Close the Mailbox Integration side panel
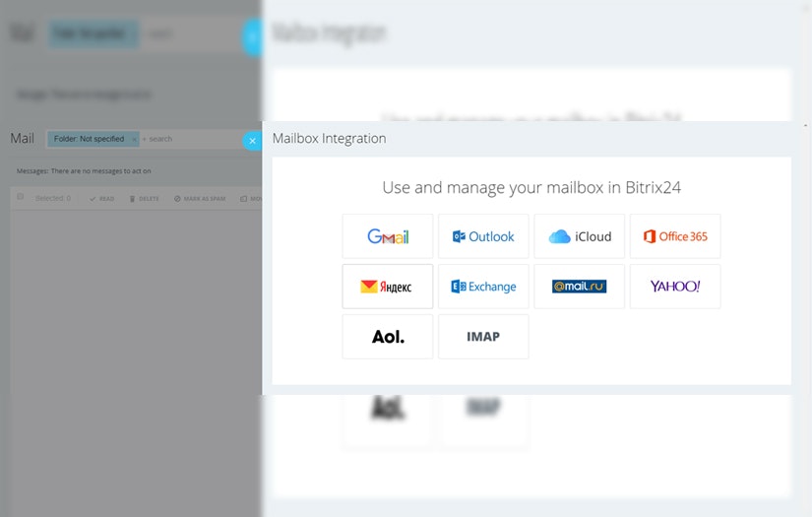Screen dimensions: 812x517 pos(252,141)
